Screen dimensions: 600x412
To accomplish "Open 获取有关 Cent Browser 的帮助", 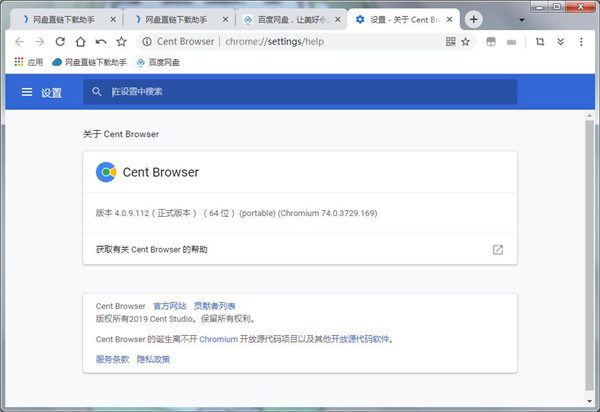I will click(300, 249).
